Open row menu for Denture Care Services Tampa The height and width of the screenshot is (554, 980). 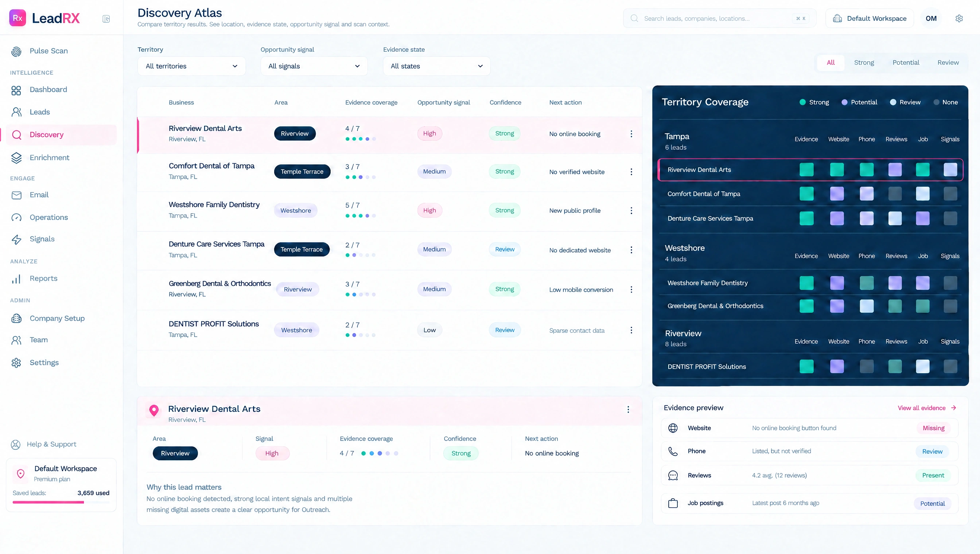click(x=631, y=250)
